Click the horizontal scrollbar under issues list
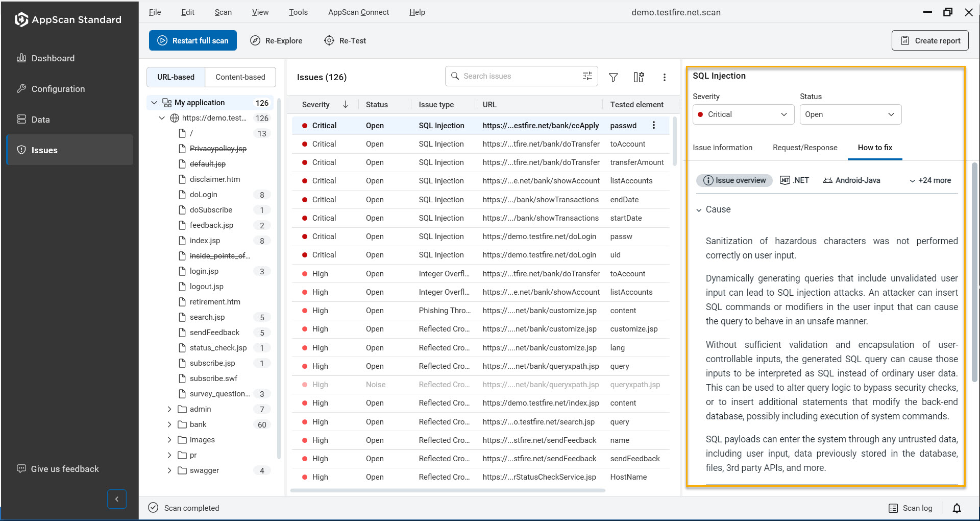The image size is (980, 521). point(448,490)
